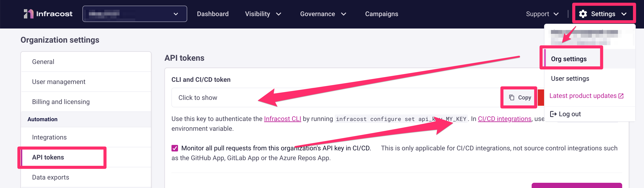Go to the Dashboard page
This screenshot has height=188, width=644.
point(212,14)
